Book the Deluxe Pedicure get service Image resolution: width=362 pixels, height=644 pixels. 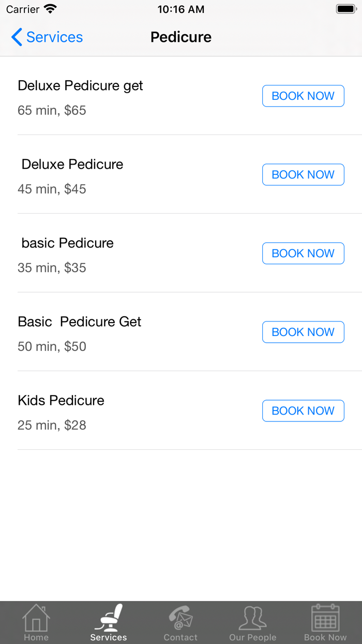[x=303, y=96]
